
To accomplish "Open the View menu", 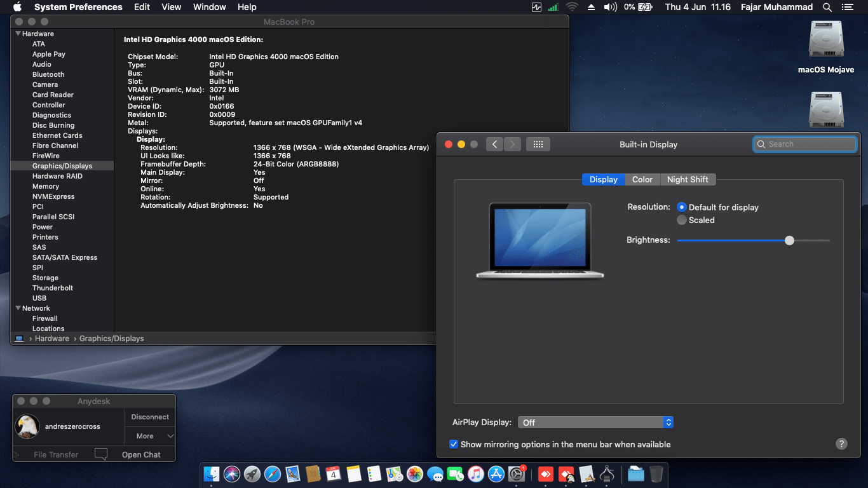I will 172,7.
